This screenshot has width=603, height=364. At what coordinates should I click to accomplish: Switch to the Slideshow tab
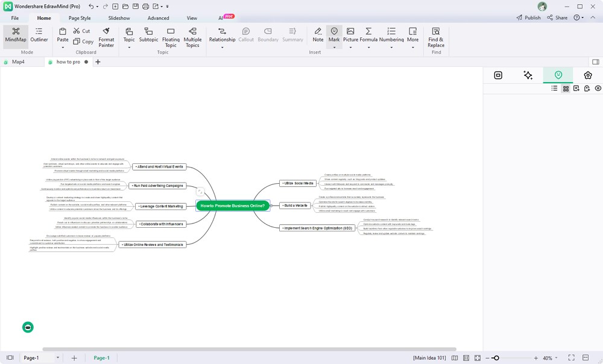click(119, 18)
